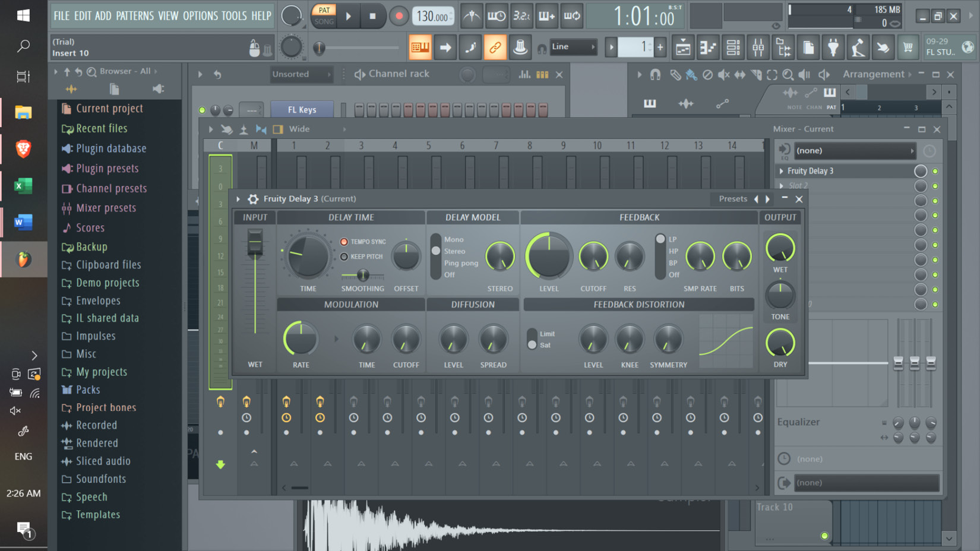Toggle loop recording icon
The image size is (980, 551).
pyautogui.click(x=571, y=16)
